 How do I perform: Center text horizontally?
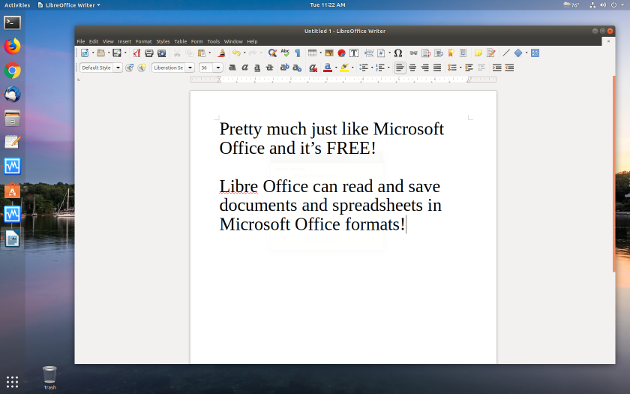412,67
